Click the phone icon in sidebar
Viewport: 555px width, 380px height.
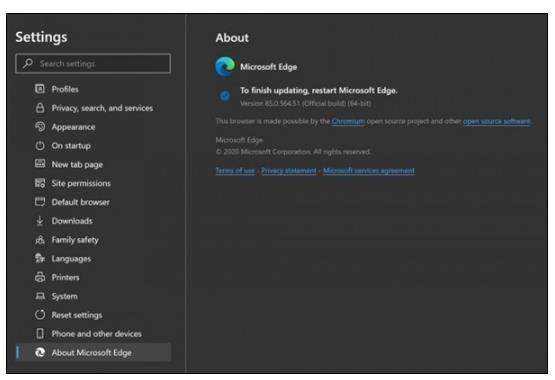tap(40, 333)
